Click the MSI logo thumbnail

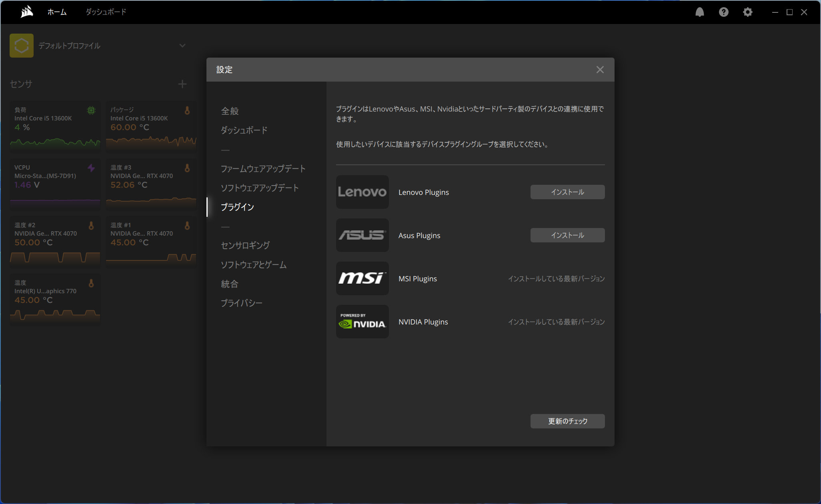[362, 278]
